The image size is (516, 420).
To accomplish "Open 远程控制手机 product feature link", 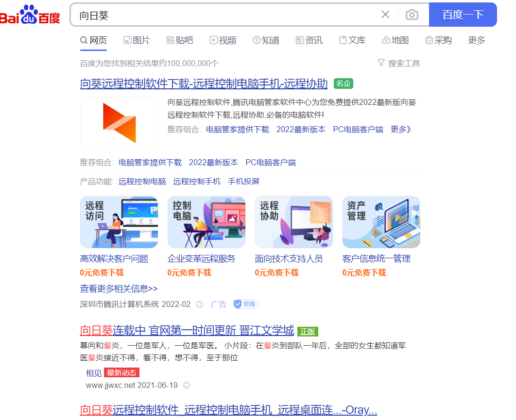I will [x=197, y=181].
